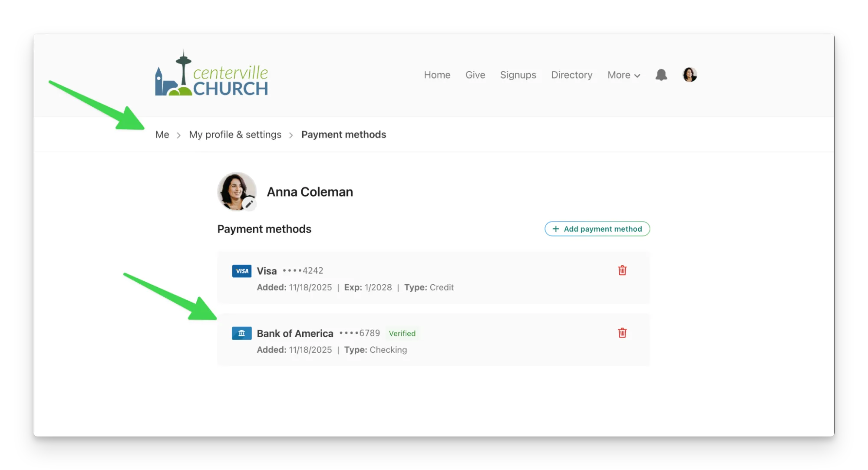Switch to the Give section
Viewport: 868px width, 470px height.
(x=475, y=75)
